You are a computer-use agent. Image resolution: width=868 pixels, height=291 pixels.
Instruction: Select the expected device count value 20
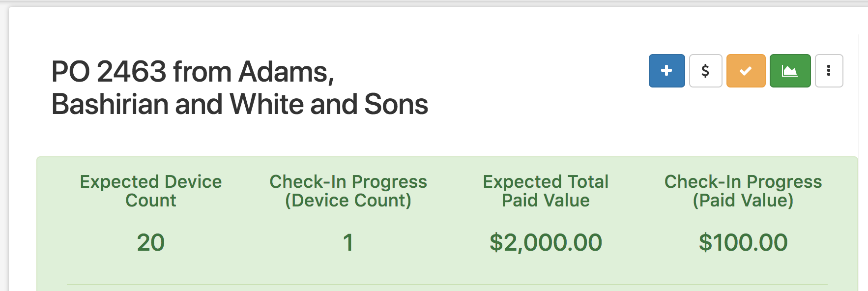[150, 242]
